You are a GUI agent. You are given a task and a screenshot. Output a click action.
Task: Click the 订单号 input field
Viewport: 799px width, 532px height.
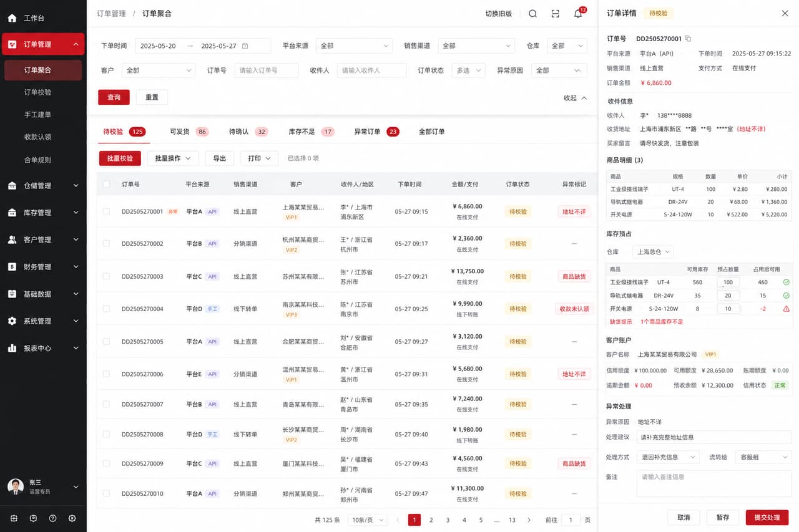267,70
